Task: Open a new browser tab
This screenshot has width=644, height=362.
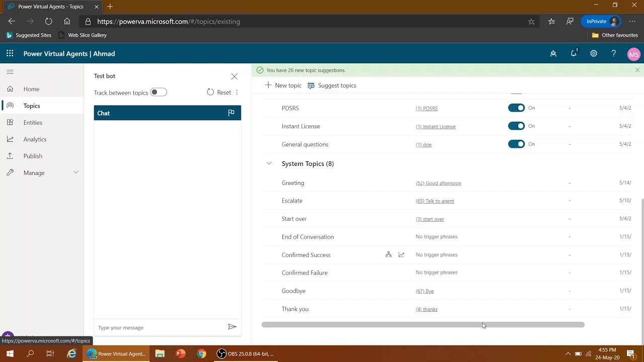Action: (x=110, y=7)
